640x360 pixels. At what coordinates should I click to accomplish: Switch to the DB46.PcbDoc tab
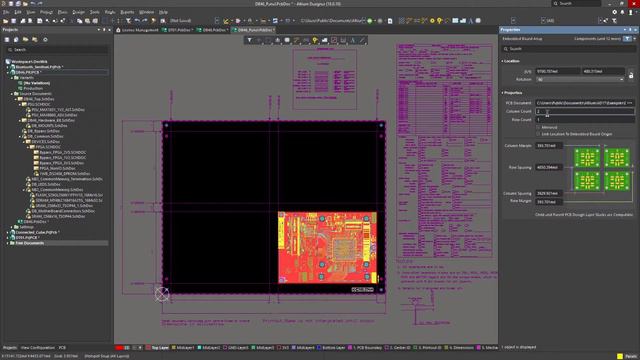(212, 30)
